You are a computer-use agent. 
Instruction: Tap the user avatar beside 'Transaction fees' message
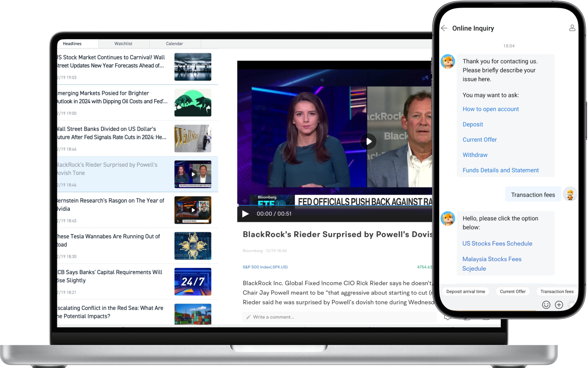pyautogui.click(x=570, y=194)
